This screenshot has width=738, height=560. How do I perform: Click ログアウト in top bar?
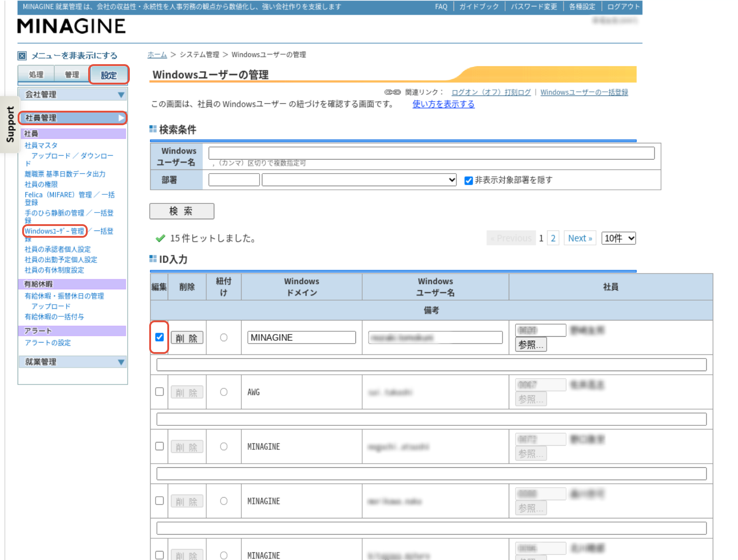click(623, 7)
